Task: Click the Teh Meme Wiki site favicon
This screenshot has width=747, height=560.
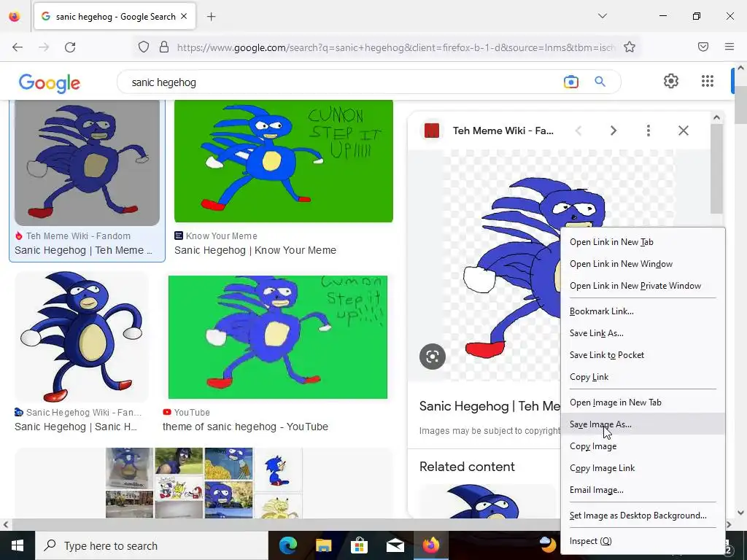Action: pyautogui.click(x=432, y=131)
